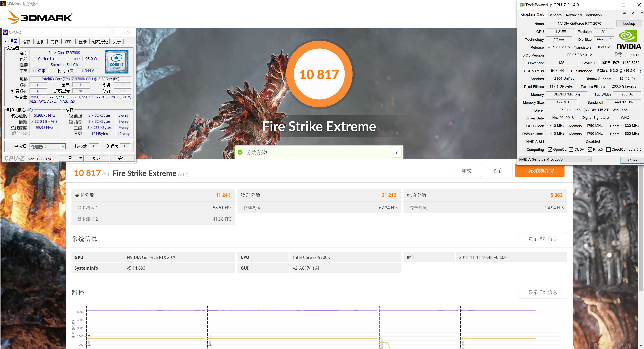Toggle the PhysX checkbox

pyautogui.click(x=589, y=150)
